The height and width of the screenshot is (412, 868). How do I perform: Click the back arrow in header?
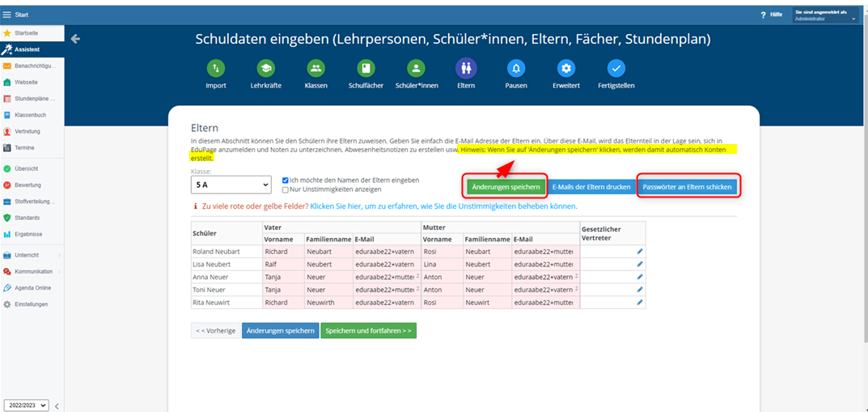click(x=75, y=38)
